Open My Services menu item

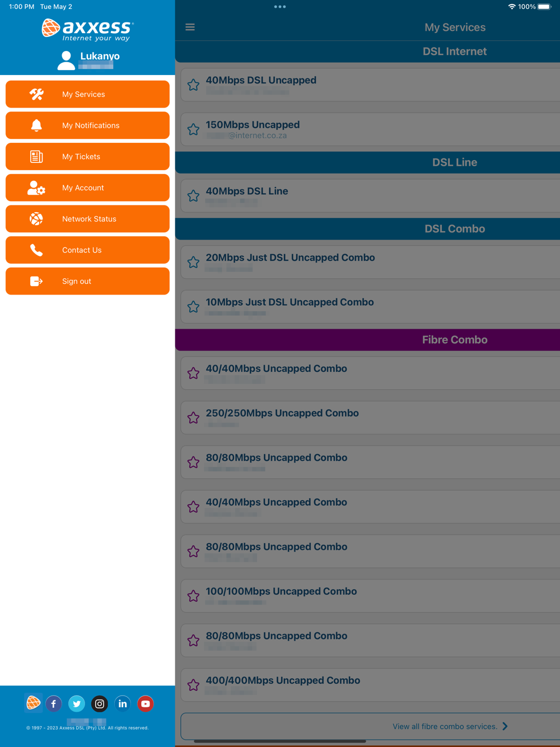(87, 94)
